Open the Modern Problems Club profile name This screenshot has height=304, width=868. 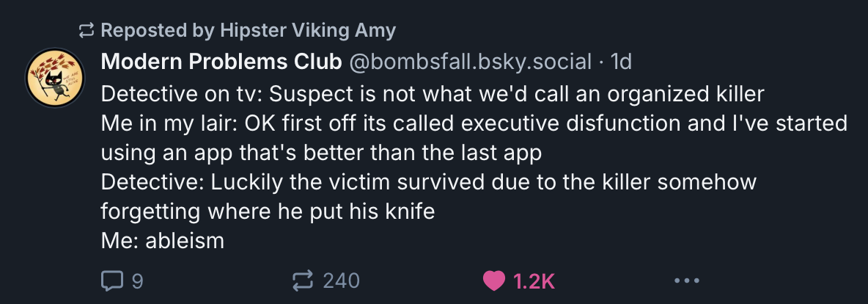(x=221, y=62)
